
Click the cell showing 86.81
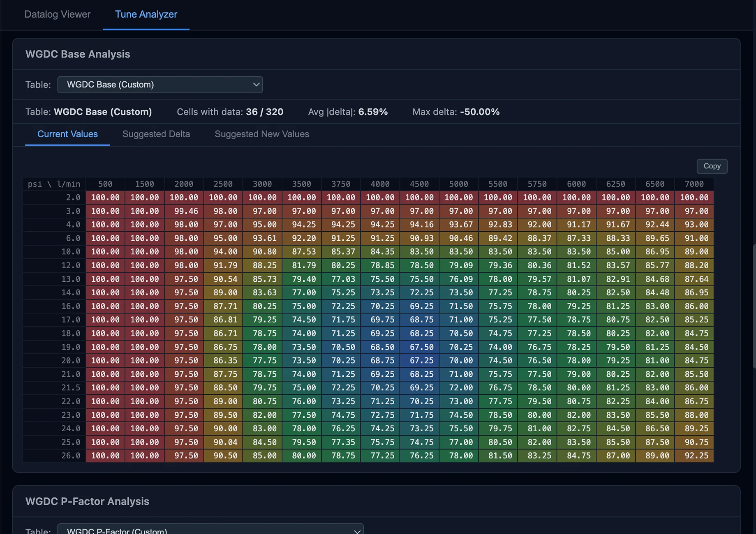pos(223,320)
